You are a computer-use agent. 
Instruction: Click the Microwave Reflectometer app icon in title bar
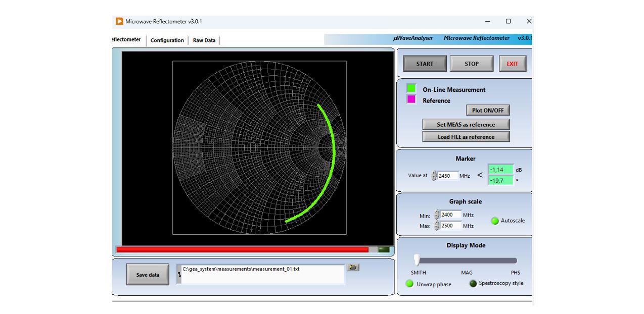119,21
